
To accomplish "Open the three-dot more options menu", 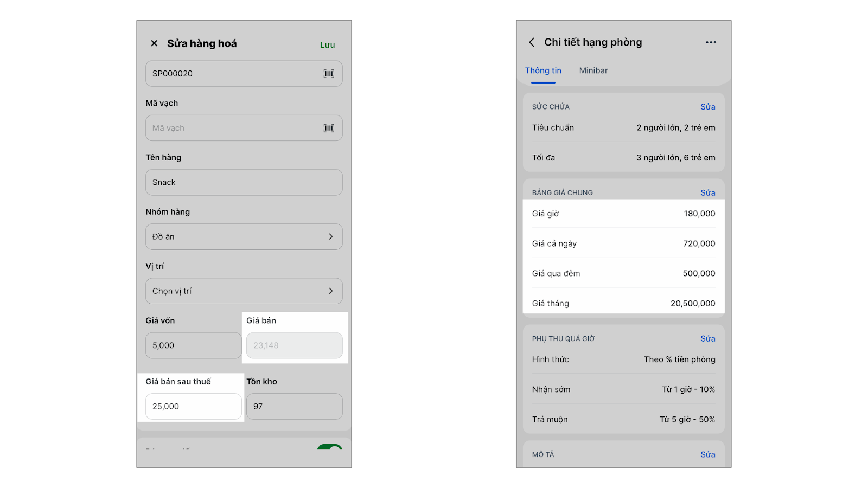I will [711, 42].
